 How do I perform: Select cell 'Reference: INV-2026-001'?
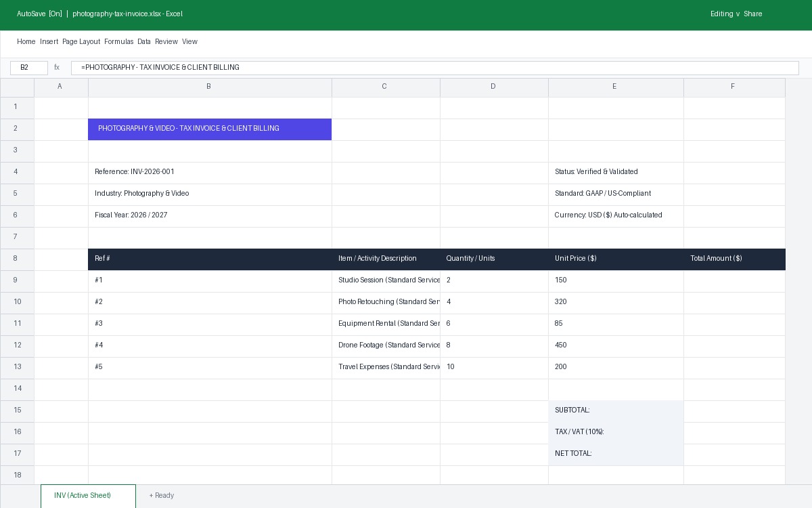click(210, 173)
